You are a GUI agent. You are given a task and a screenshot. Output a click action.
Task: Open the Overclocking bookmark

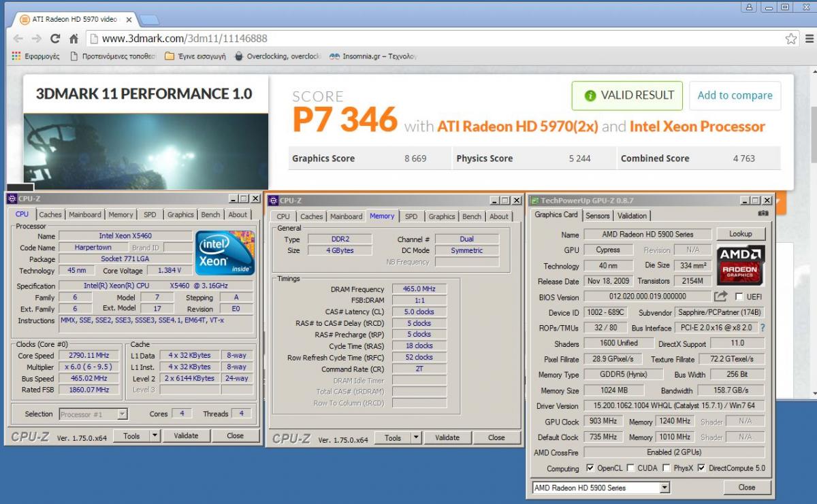277,56
